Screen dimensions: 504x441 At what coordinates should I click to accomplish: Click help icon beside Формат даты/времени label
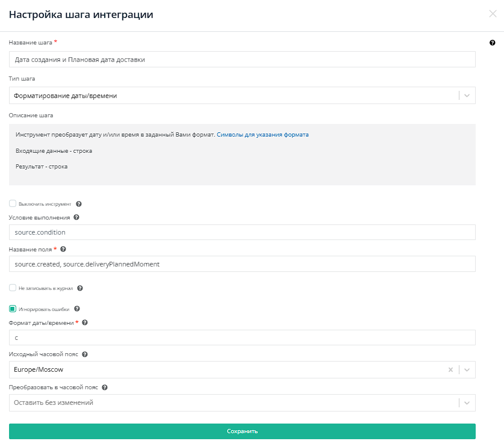point(85,322)
